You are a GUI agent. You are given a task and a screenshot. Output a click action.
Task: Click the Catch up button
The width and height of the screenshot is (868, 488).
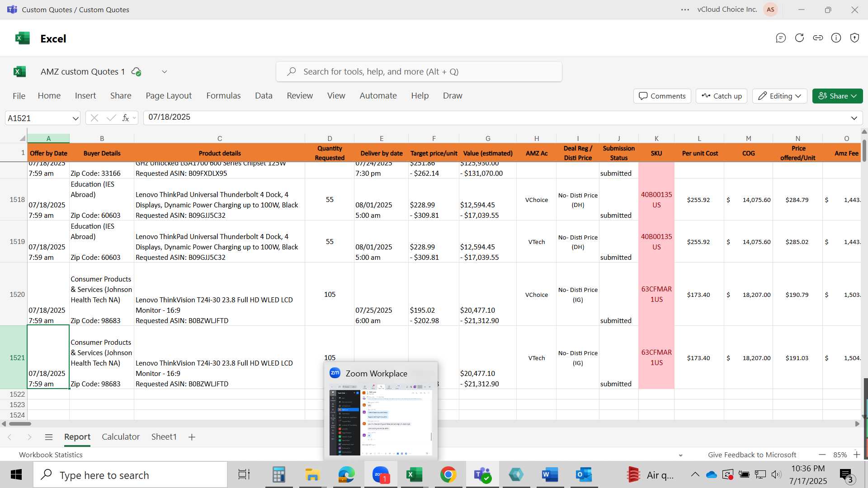pyautogui.click(x=722, y=96)
